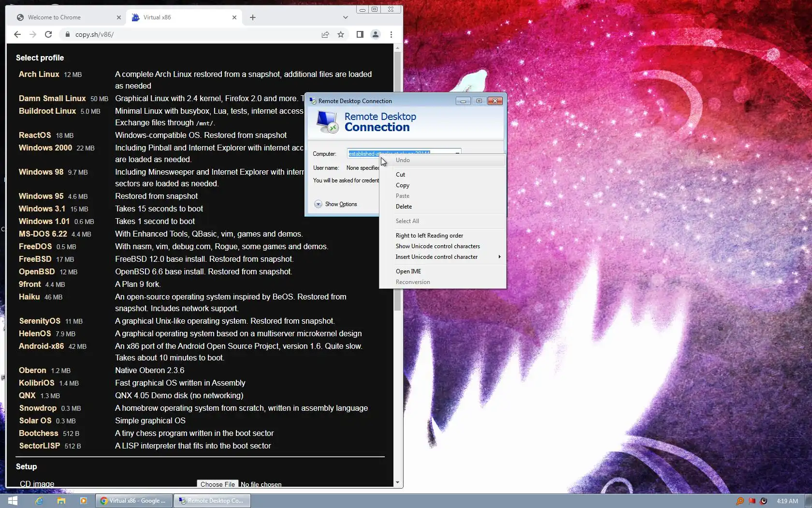
Task: Go forward in Chrome
Action: [x=33, y=34]
